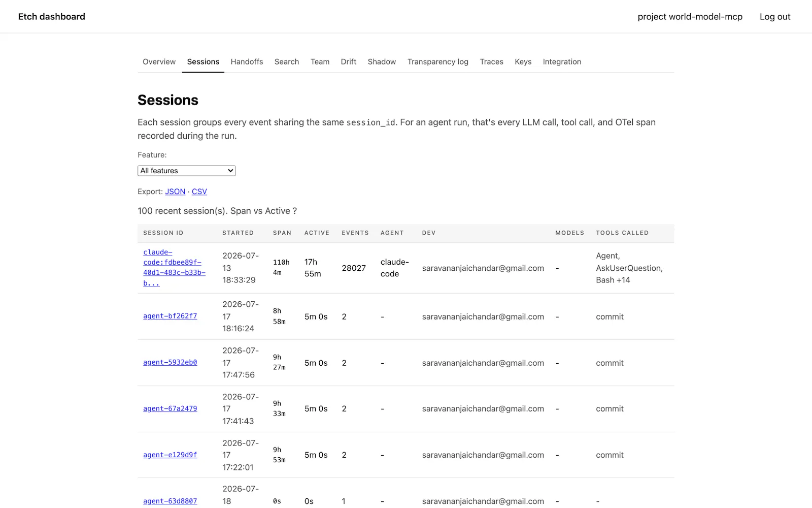Image resolution: width=812 pixels, height=508 pixels.
Task: Click the STARTED column header
Action: pyautogui.click(x=238, y=233)
